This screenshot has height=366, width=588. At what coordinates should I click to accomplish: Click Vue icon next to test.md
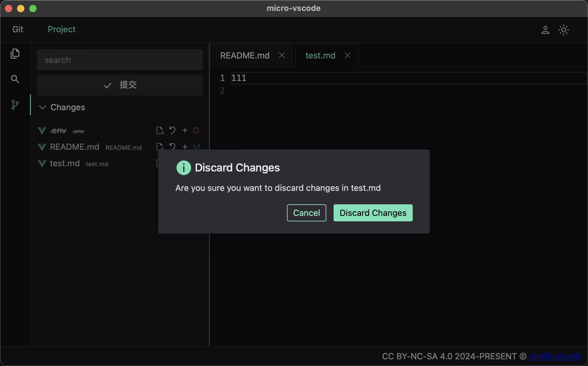[42, 164]
